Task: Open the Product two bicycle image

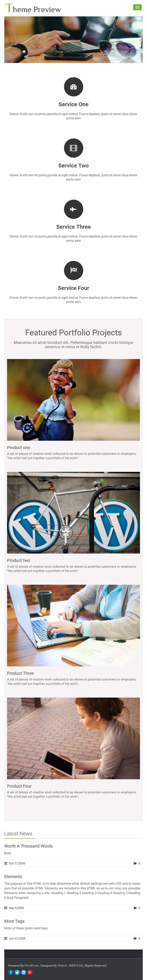Action: (73, 512)
